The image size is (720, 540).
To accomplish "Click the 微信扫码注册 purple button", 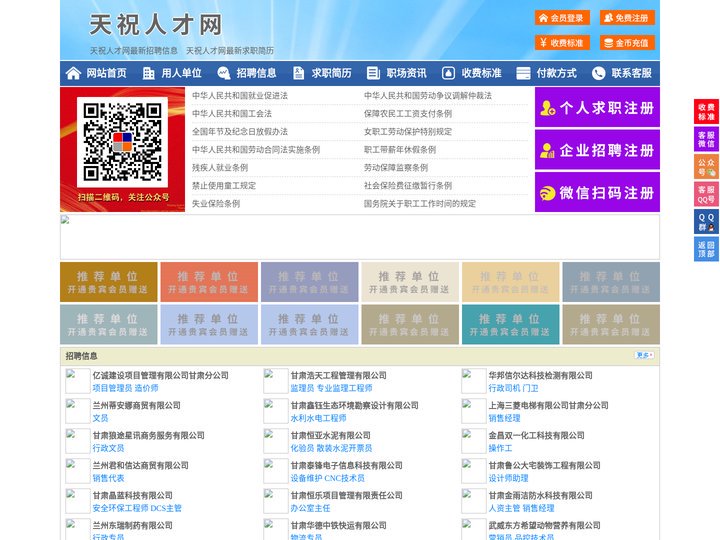I will click(x=597, y=192).
